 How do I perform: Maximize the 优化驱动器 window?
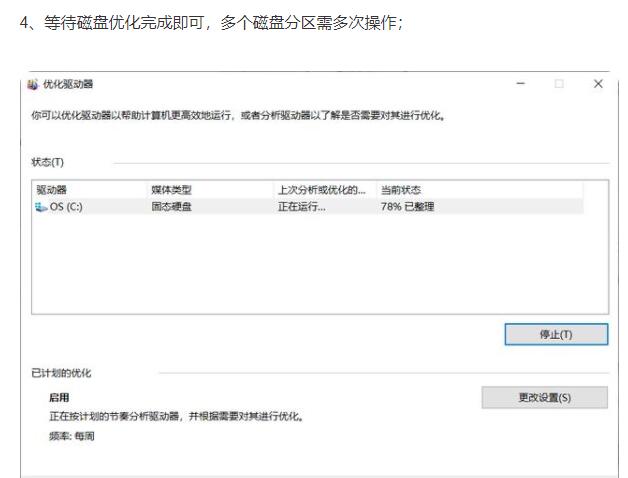pyautogui.click(x=559, y=84)
